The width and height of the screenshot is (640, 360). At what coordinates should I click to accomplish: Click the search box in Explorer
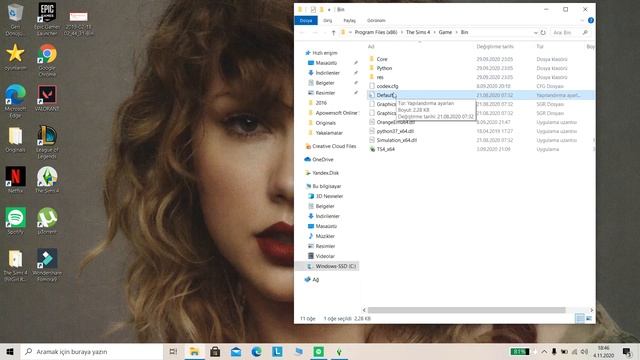tap(570, 33)
